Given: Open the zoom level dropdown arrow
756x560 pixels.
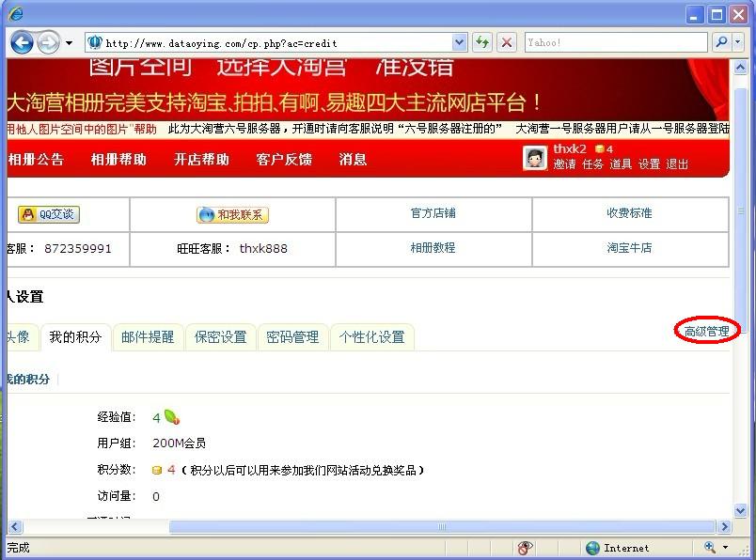Looking at the screenshot, I should [725, 548].
